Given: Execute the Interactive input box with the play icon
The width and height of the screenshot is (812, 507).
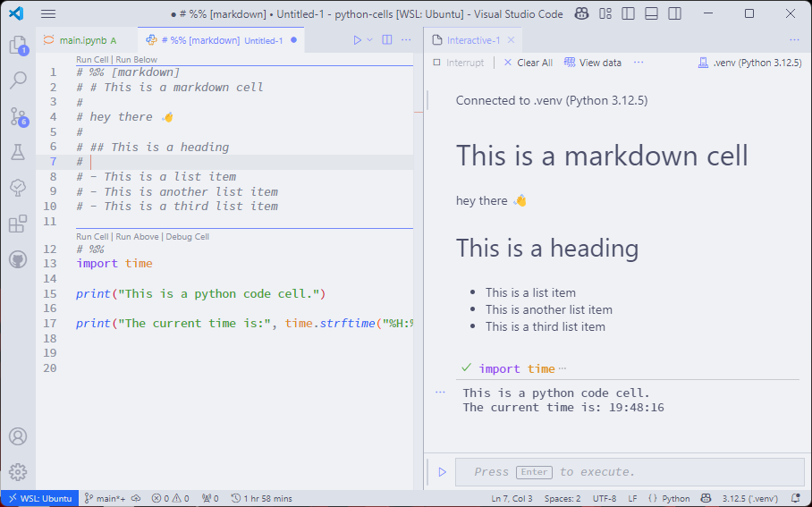Looking at the screenshot, I should coord(443,472).
